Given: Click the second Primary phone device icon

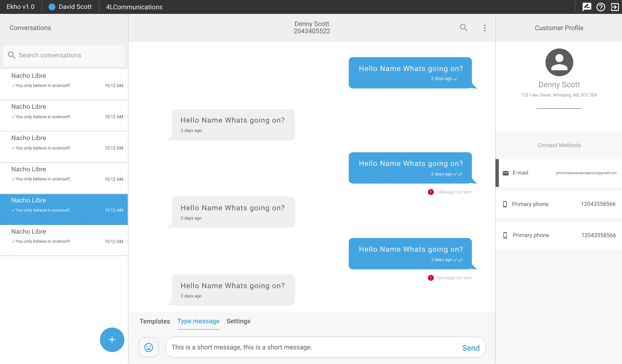Looking at the screenshot, I should [505, 235].
